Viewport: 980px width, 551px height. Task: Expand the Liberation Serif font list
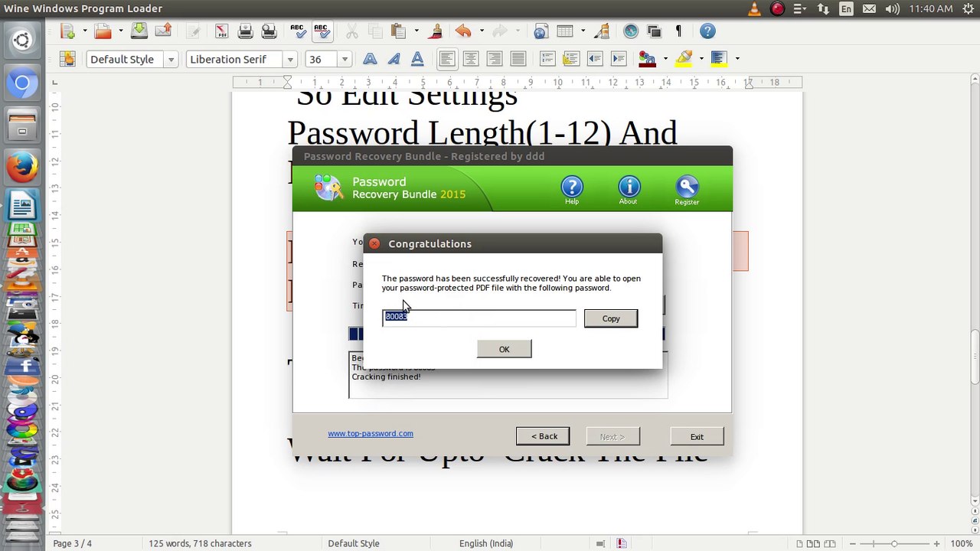[290, 60]
